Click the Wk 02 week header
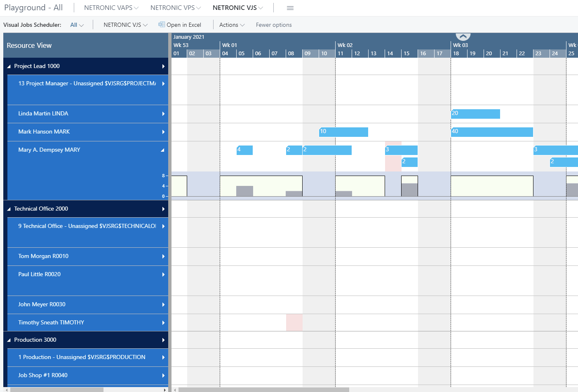 point(393,45)
